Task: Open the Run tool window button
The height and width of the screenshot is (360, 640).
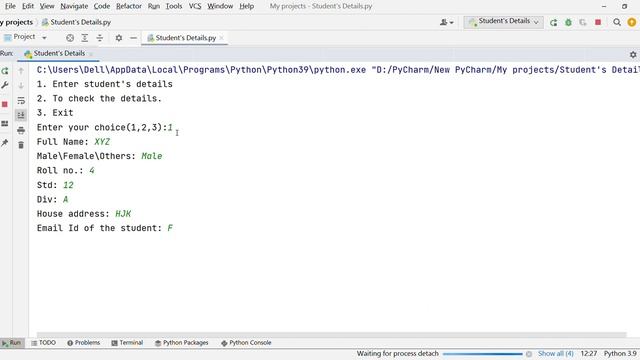Action: (11, 343)
